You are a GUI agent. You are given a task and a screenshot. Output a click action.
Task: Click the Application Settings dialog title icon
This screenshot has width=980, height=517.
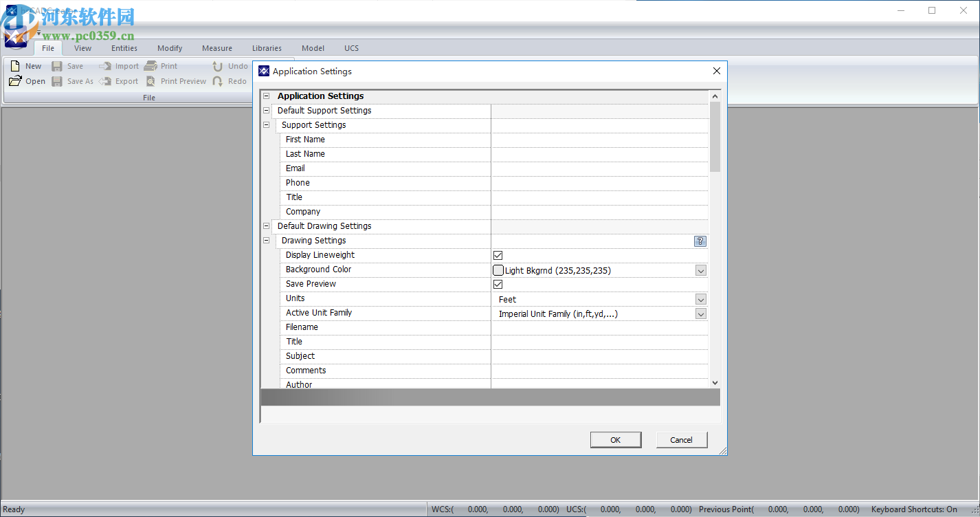(x=264, y=71)
